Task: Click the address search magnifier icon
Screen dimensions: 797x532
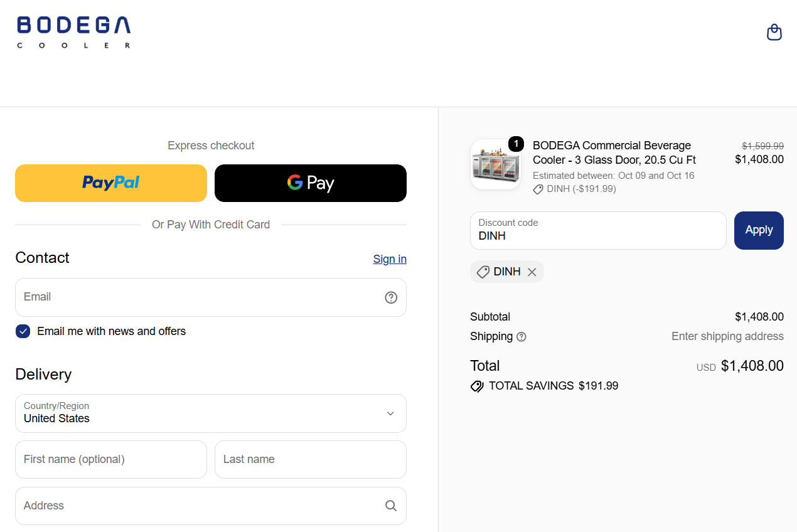Action: (391, 506)
